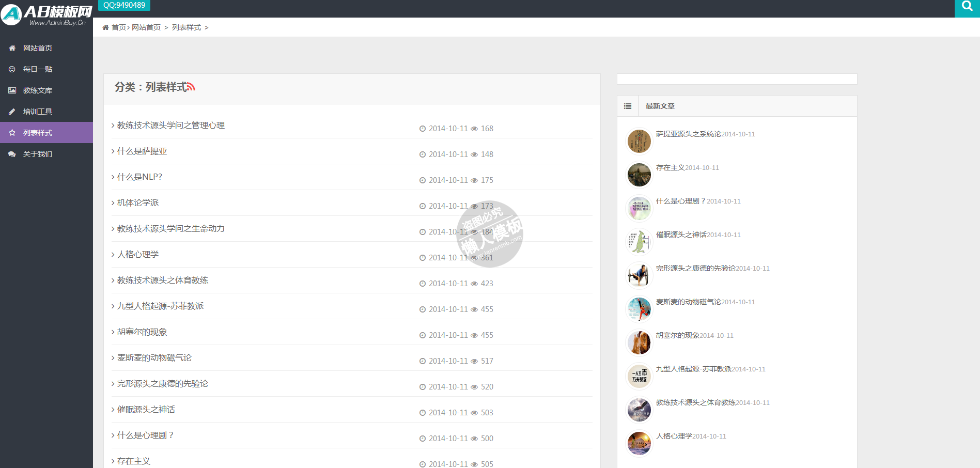Click the search magnifier icon
This screenshot has width=980, height=468.
tap(967, 7)
